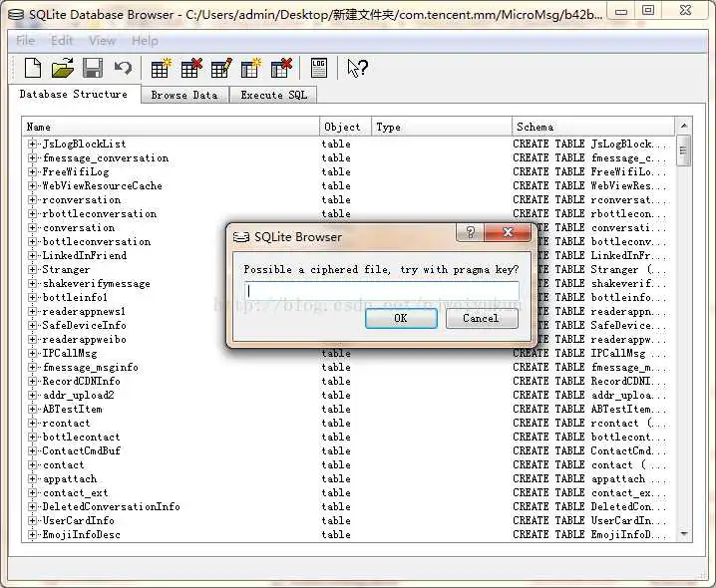716x588 pixels.
Task: Click the Name column header
Action: [171, 127]
